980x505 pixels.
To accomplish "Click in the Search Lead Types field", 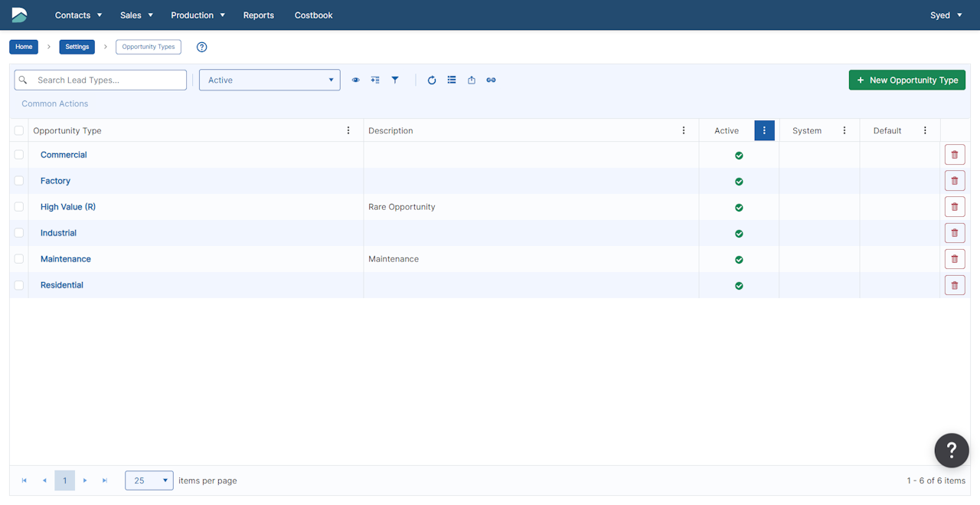I will tap(107, 80).
